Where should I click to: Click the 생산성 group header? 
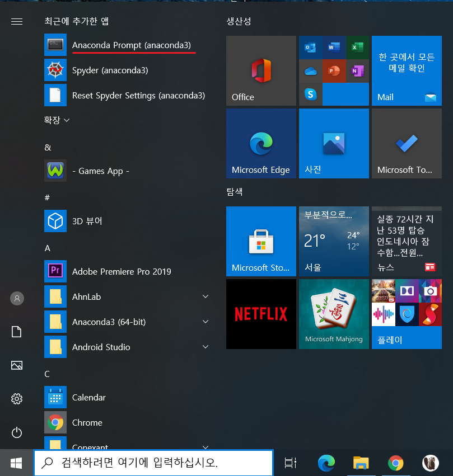[x=239, y=21]
